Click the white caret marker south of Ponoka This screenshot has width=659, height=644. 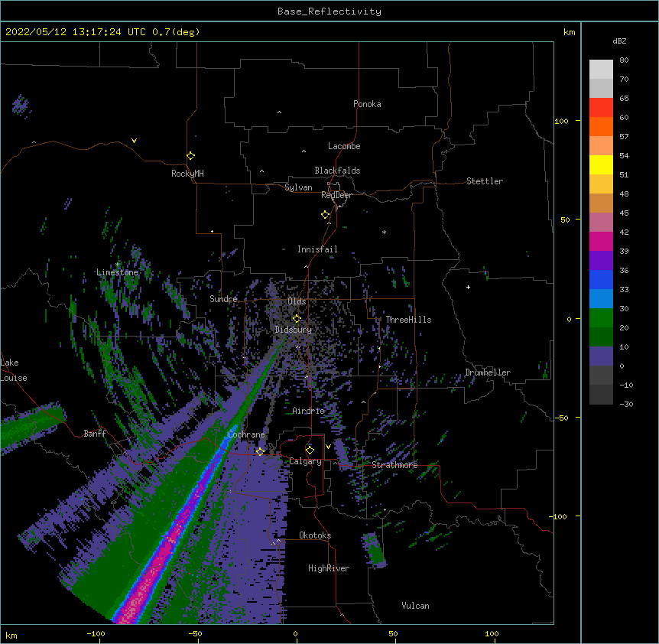[x=280, y=112]
